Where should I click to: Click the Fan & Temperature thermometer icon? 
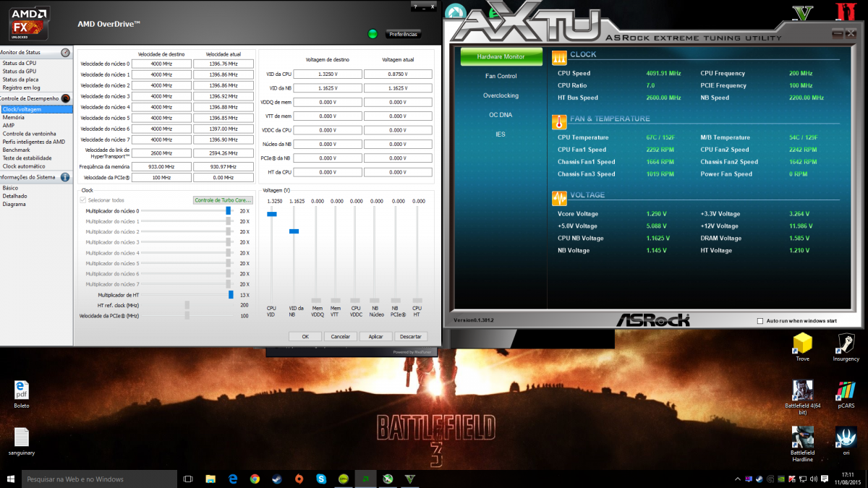[558, 121]
